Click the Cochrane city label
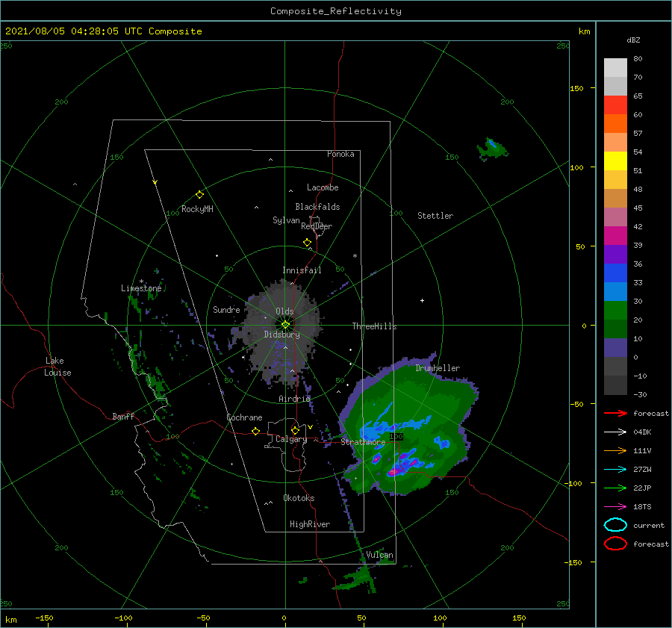Image resolution: width=672 pixels, height=628 pixels. [x=244, y=417]
